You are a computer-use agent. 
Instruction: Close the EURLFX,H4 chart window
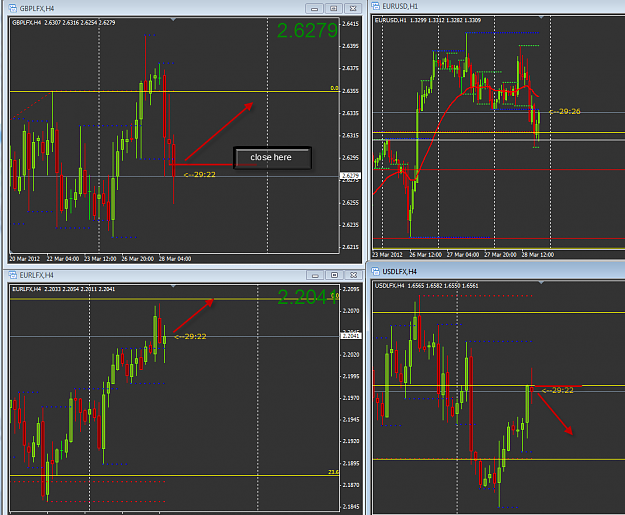coord(353,275)
